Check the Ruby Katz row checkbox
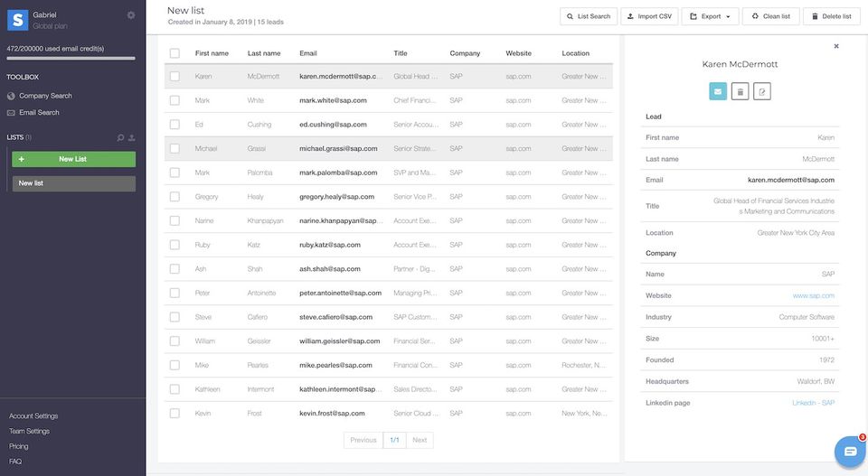868x476 pixels. coord(175,245)
